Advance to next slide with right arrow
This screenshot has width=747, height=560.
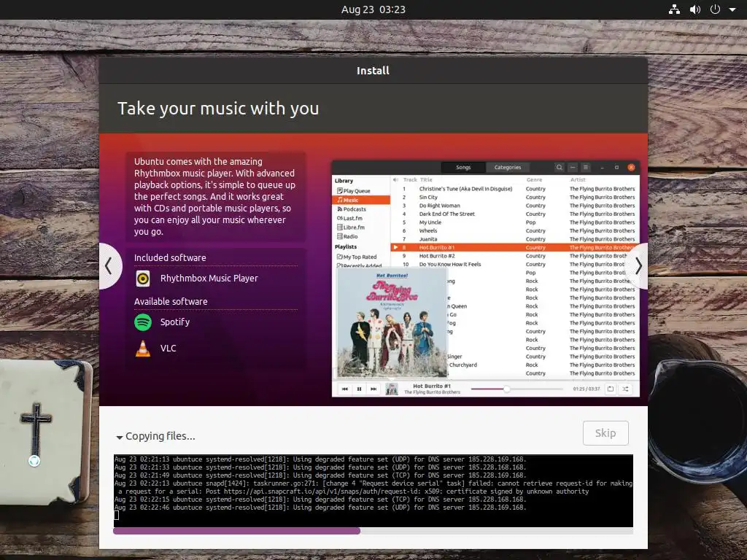(638, 265)
